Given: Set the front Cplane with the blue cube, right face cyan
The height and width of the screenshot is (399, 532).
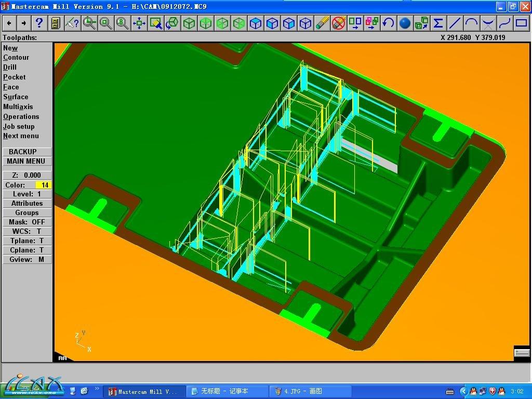Looking at the screenshot, I should tap(272, 23).
